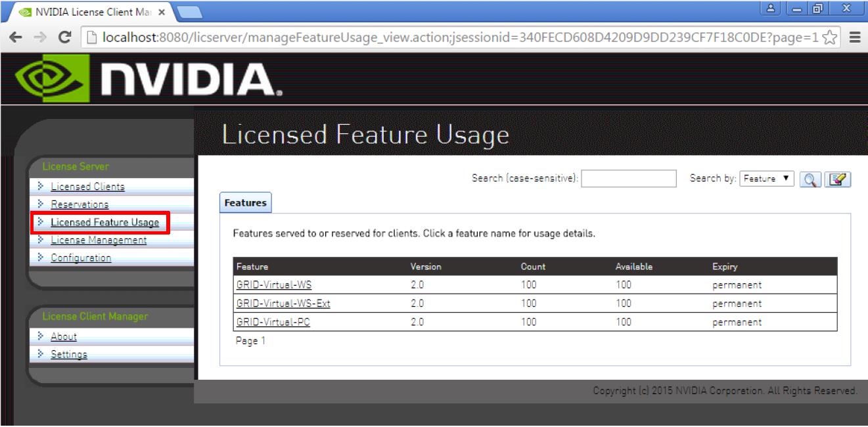
Task: Select the Count value for GRID-Virtual-WS-Ext
Action: [x=528, y=303]
